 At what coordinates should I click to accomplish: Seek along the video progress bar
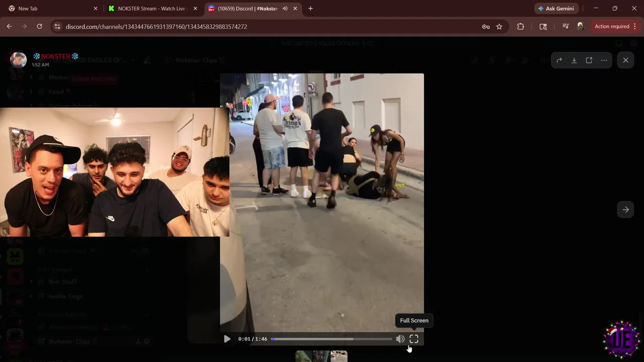point(331,339)
